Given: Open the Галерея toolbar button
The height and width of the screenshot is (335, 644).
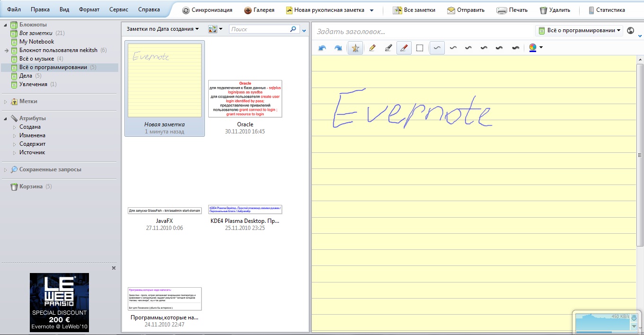Looking at the screenshot, I should [x=259, y=10].
